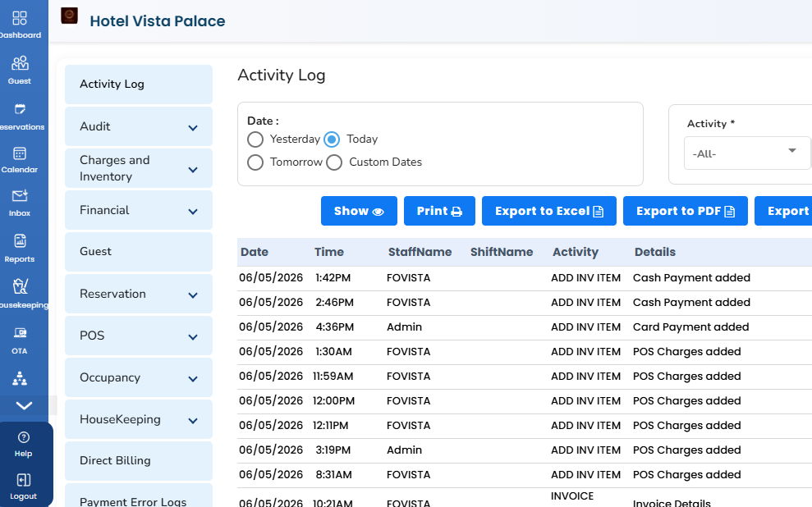
Task: Open the Activity -All- dropdown
Action: click(x=747, y=153)
